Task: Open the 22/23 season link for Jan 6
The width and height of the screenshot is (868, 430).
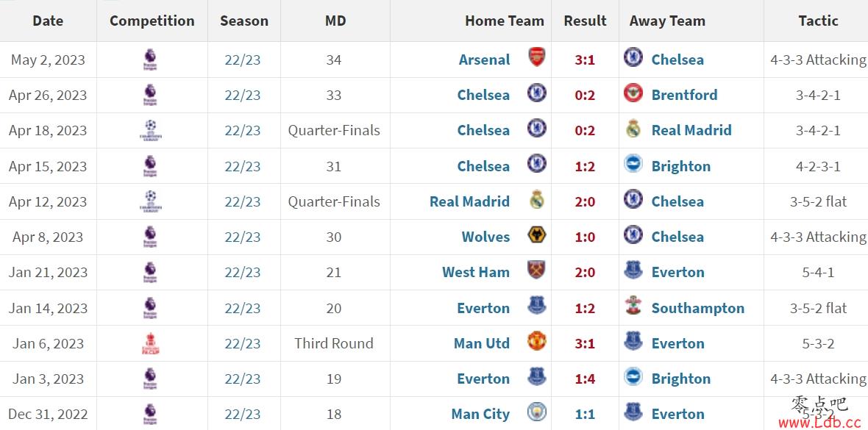Action: pos(243,344)
